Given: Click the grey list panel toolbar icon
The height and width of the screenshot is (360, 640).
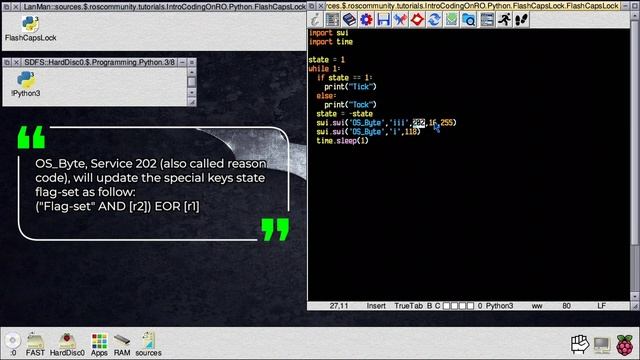Looking at the screenshot, I should 487,19.
